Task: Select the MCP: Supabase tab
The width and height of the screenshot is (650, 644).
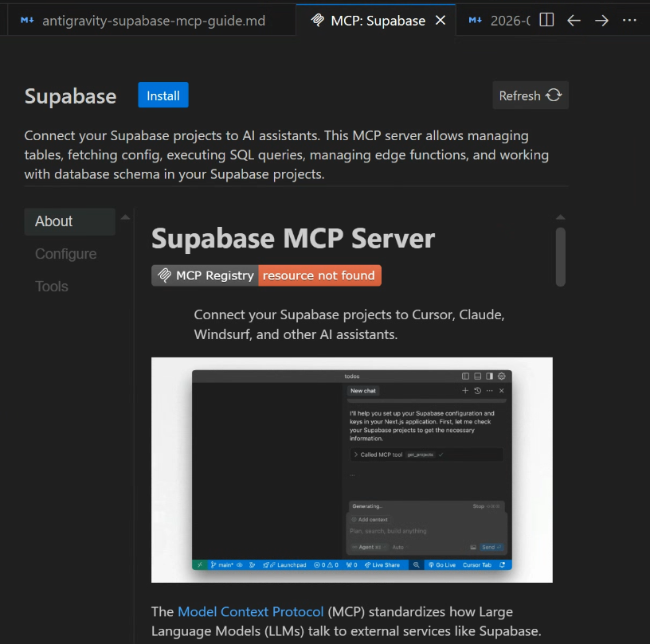Action: [375, 20]
